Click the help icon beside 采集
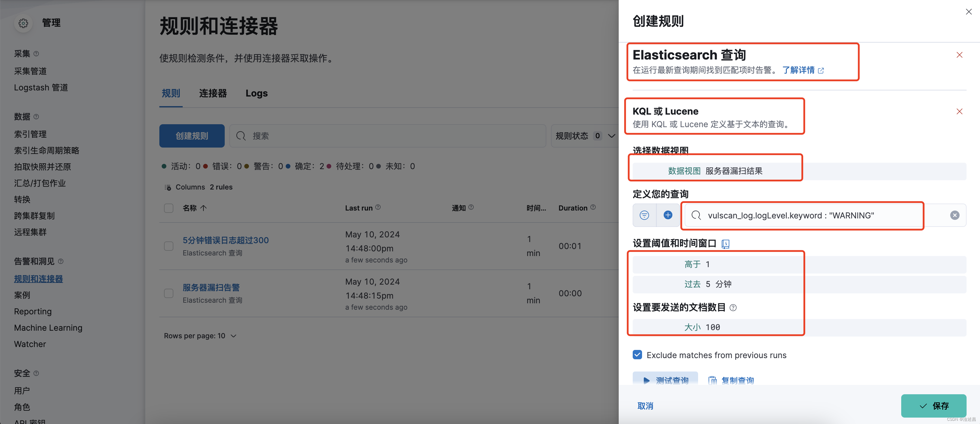 (36, 54)
